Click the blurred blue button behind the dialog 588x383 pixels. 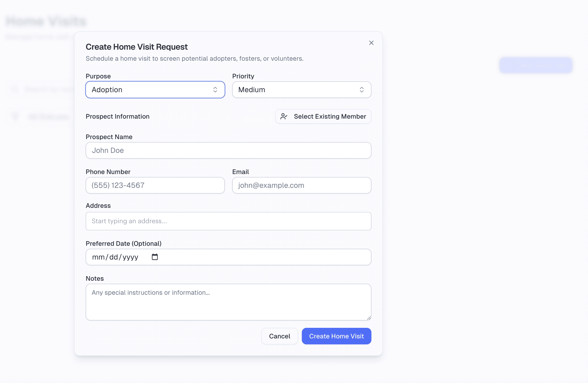click(535, 65)
